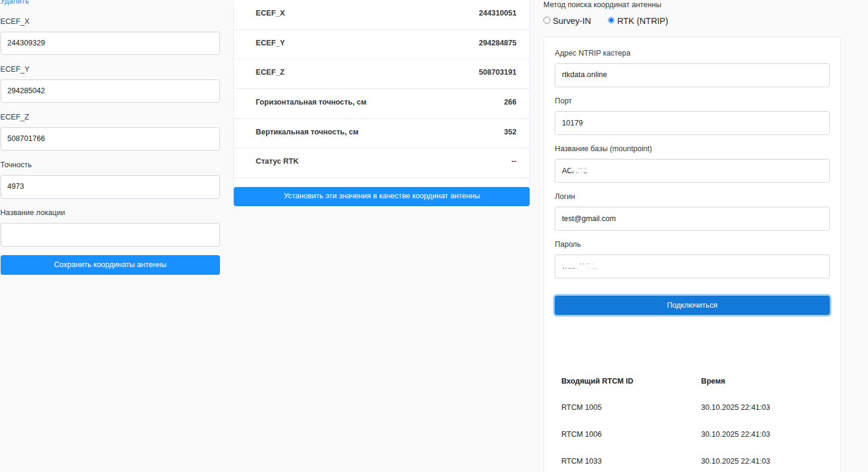The width and height of the screenshot is (868, 472).
Task: Focus the Логин field with test@gmail.com
Action: coord(692,219)
